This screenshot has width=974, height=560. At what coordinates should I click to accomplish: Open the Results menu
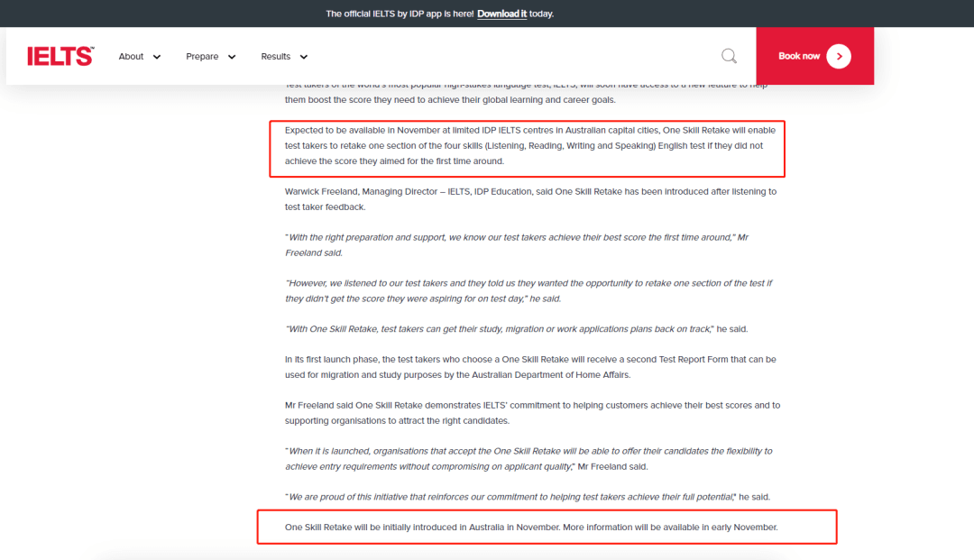tap(276, 57)
